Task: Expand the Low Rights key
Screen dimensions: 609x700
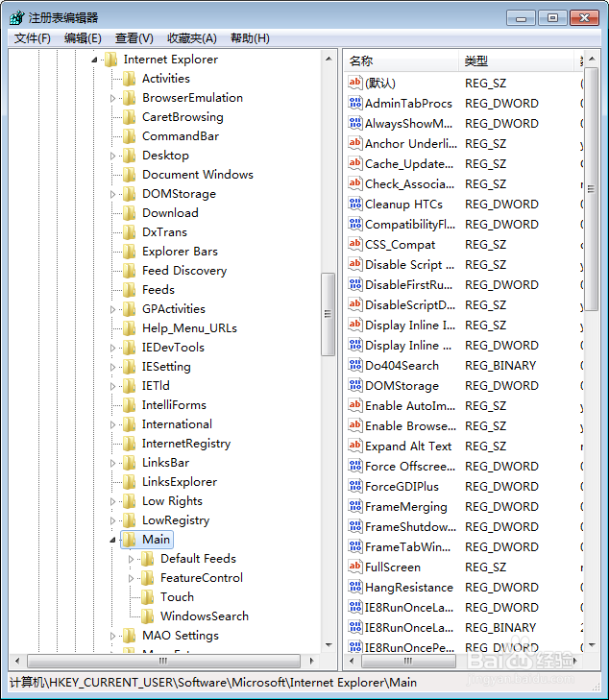Action: point(112,501)
